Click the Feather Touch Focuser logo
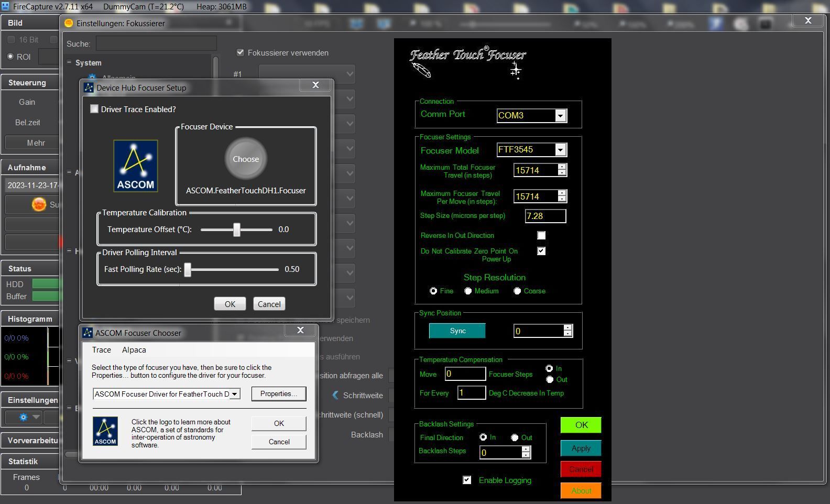830x504 pixels. coord(467,62)
